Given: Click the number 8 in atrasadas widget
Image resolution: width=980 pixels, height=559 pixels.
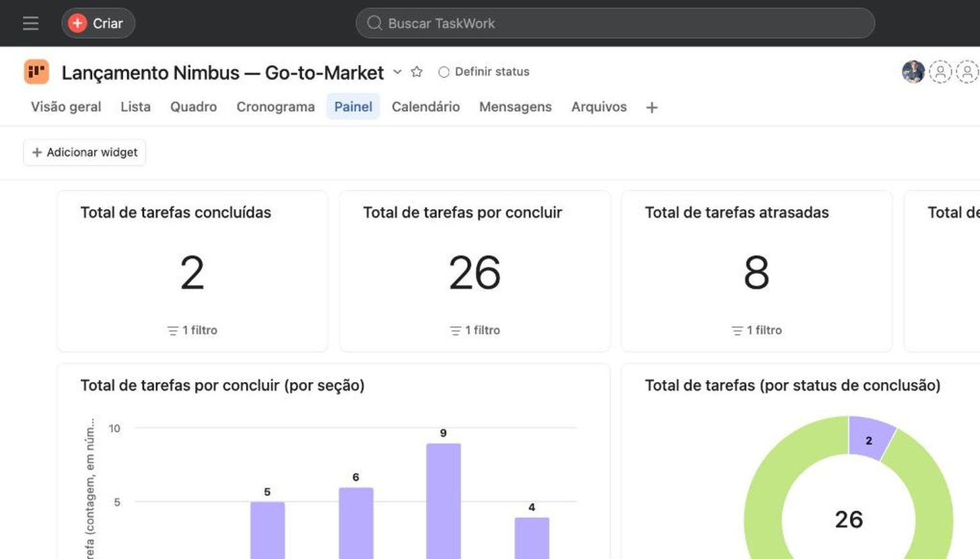Looking at the screenshot, I should click(x=757, y=273).
